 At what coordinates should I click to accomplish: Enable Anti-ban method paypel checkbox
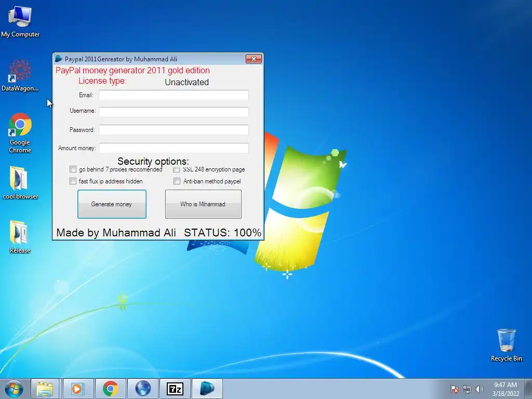[177, 181]
